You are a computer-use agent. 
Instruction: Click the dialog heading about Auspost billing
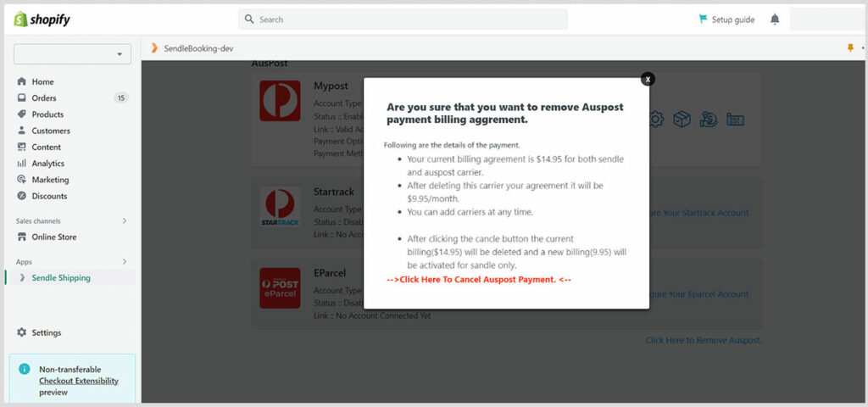505,113
